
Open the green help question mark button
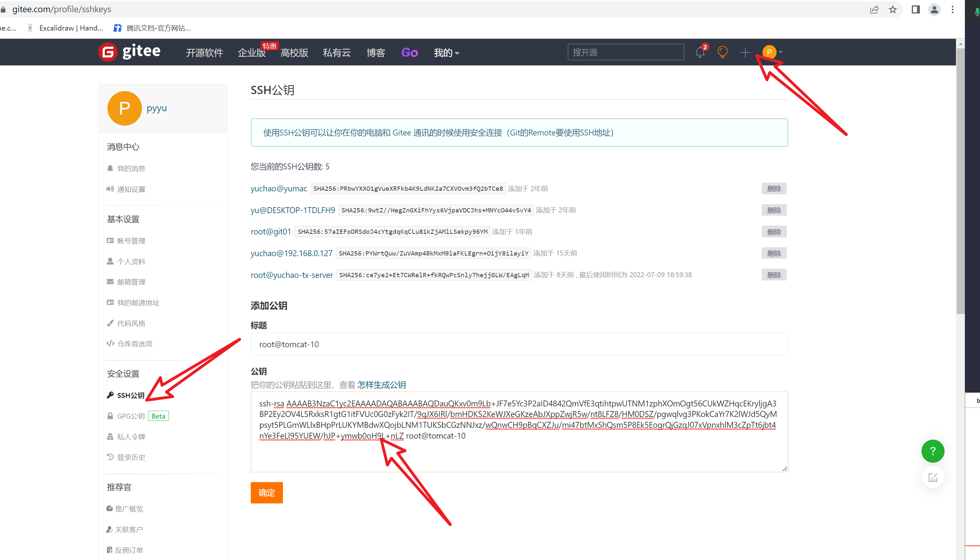pyautogui.click(x=932, y=451)
